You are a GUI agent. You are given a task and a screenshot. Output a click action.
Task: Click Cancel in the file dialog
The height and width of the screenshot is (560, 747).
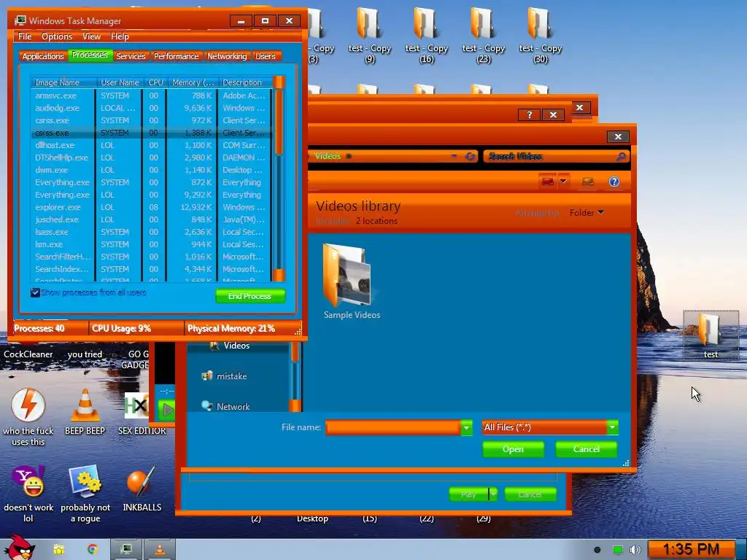coord(587,449)
